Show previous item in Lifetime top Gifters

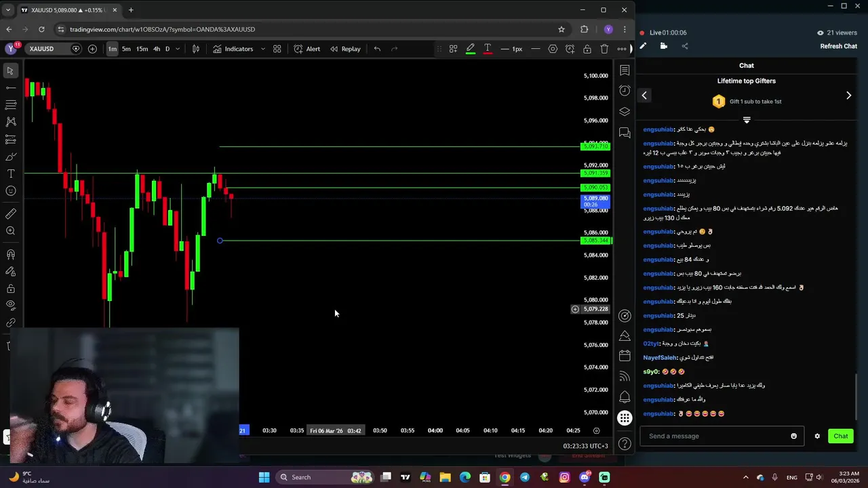644,96
